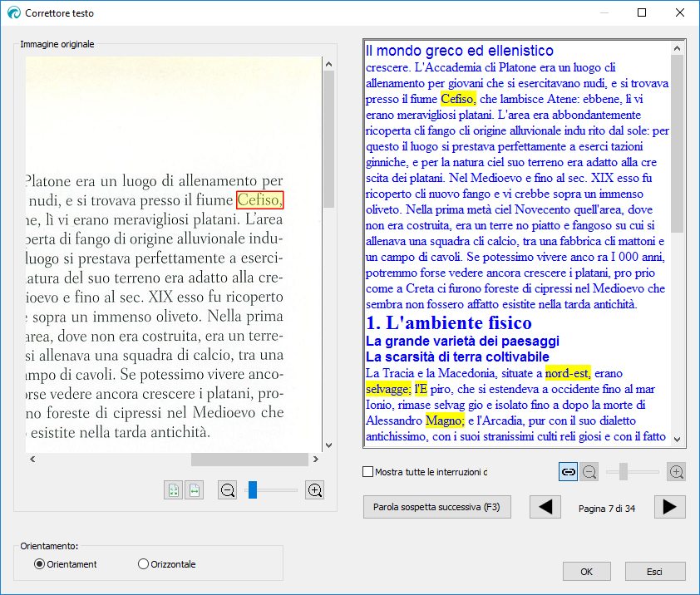Go to the previous page arrow
Image resolution: width=700 pixels, height=595 pixels.
(x=545, y=506)
